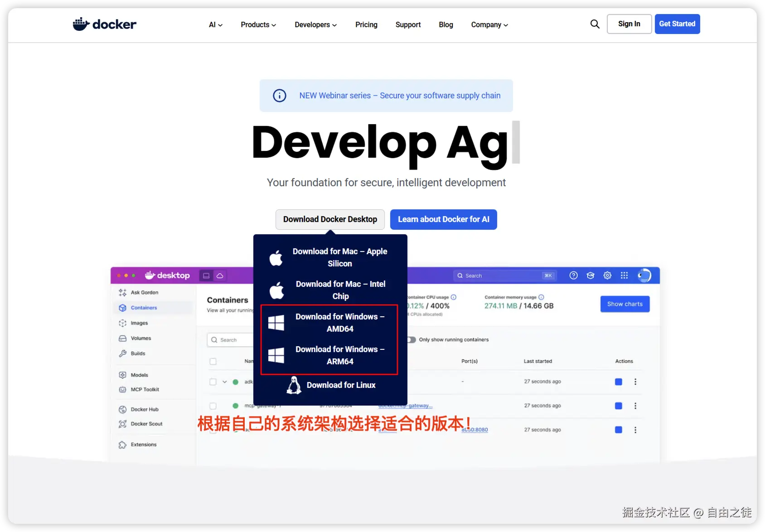Click the Get Started button
The height and width of the screenshot is (532, 765).
677,24
